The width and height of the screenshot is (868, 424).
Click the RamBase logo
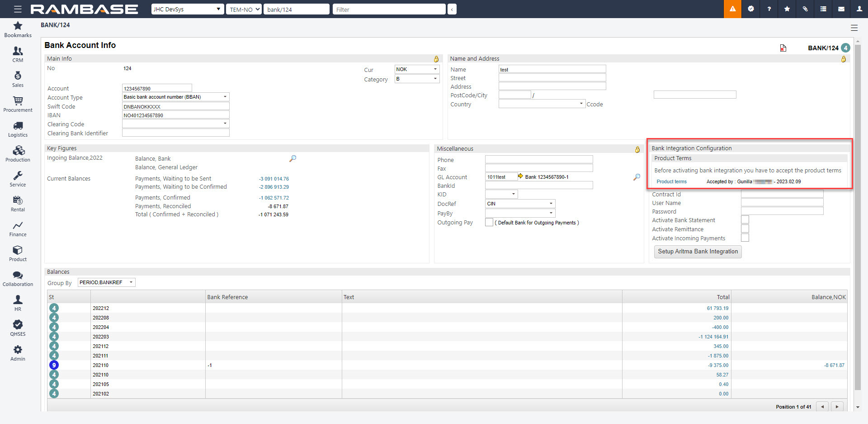click(x=85, y=9)
